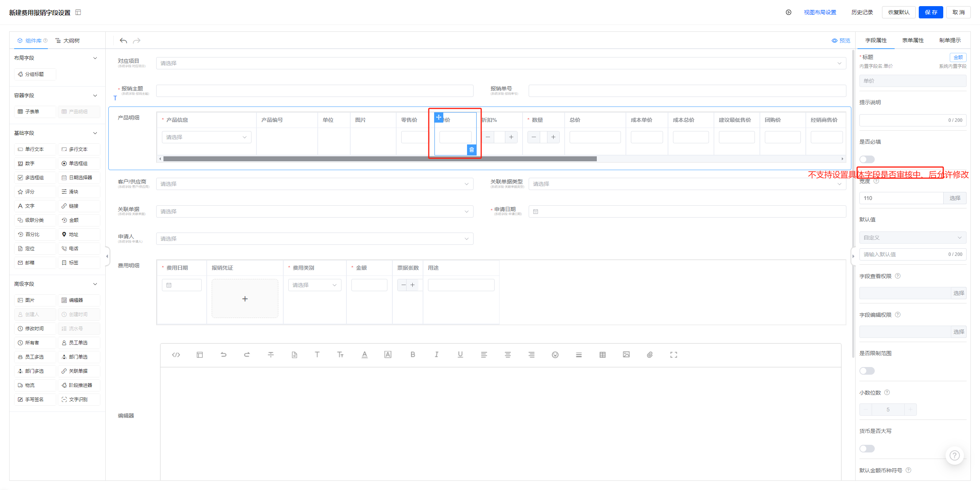This screenshot has height=490, width=980.
Task: Enter fullscreen mode for editor
Action: pos(674,355)
